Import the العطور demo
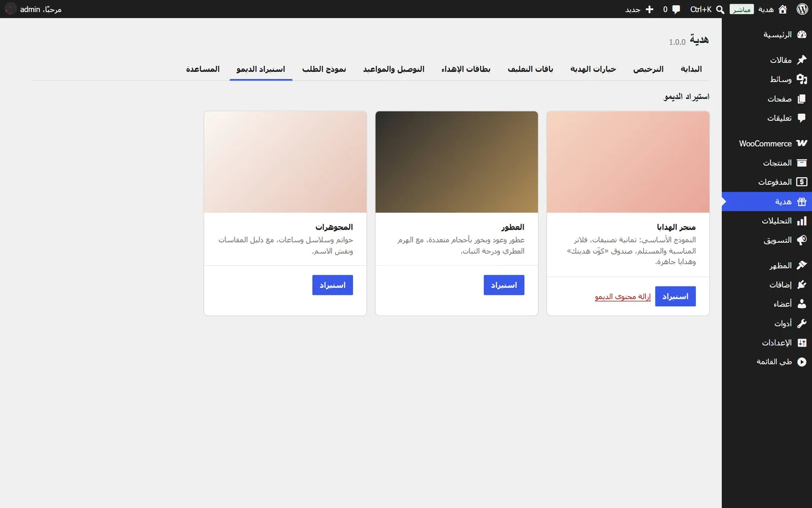This screenshot has width=812, height=508. point(503,285)
